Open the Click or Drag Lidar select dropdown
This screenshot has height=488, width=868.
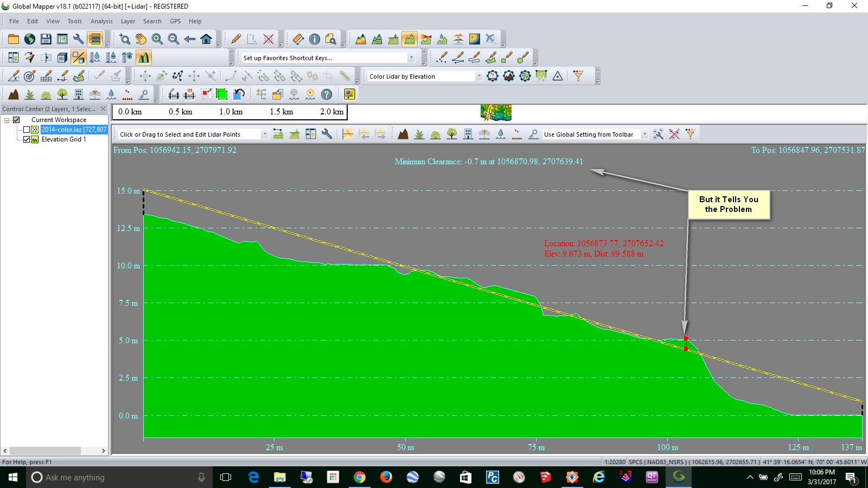(x=264, y=134)
